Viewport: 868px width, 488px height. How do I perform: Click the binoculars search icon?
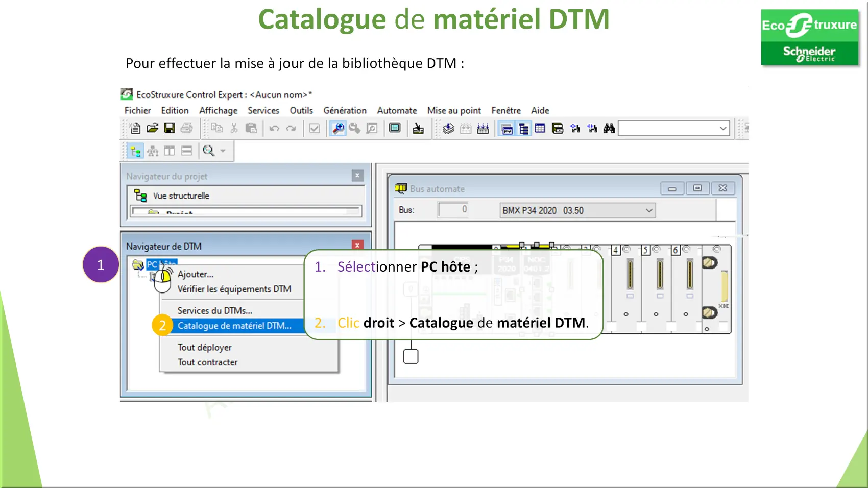click(609, 128)
